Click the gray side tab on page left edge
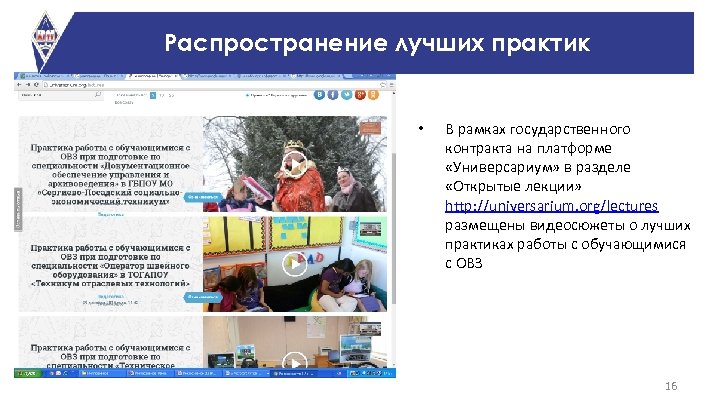Image resolution: width=720 pixels, height=405 pixels. pos(18,209)
